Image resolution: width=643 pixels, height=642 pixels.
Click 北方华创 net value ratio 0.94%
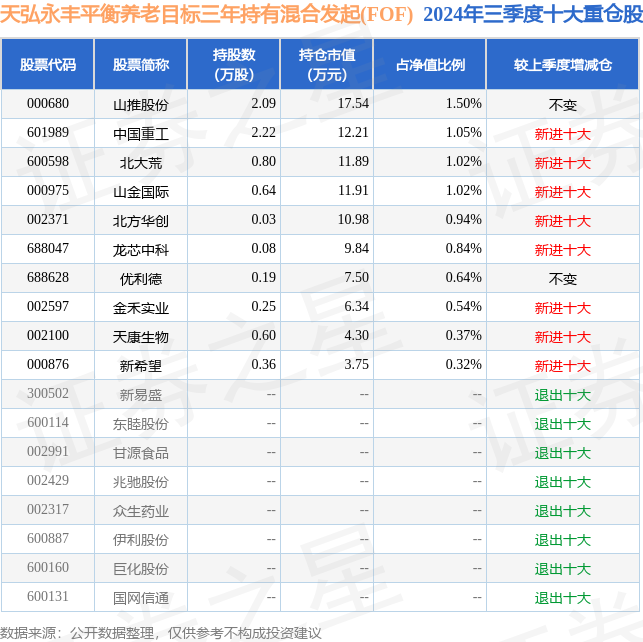[x=463, y=220]
